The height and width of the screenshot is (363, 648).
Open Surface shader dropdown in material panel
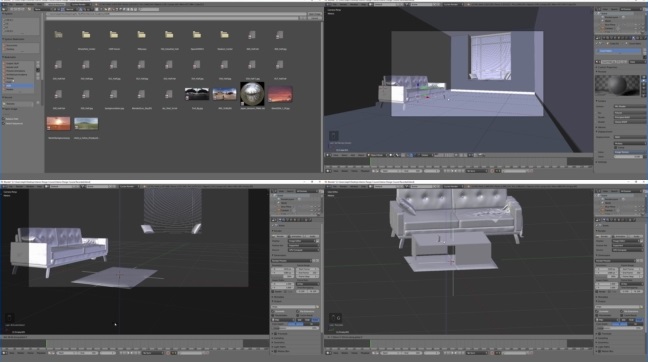coord(629,107)
